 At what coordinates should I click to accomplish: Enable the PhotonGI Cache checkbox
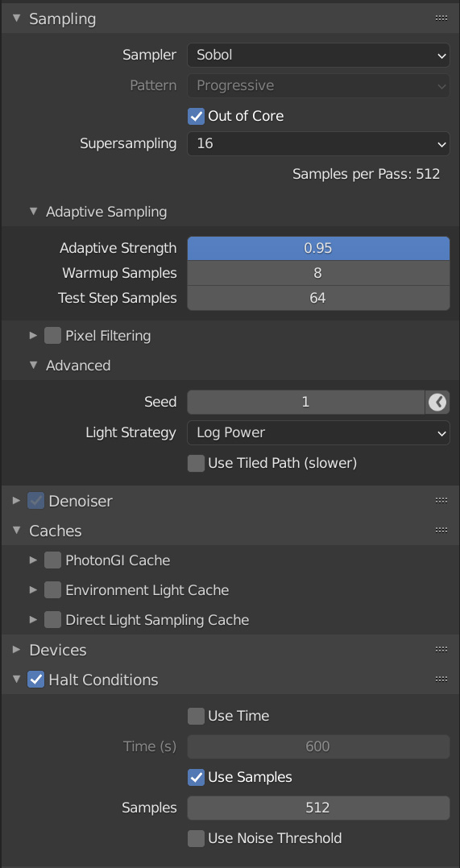tap(52, 560)
